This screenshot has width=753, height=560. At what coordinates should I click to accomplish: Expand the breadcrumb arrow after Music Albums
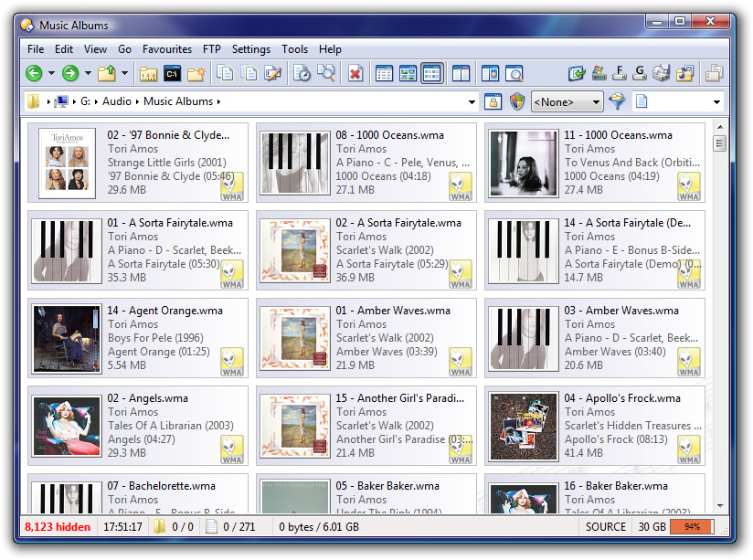218,101
